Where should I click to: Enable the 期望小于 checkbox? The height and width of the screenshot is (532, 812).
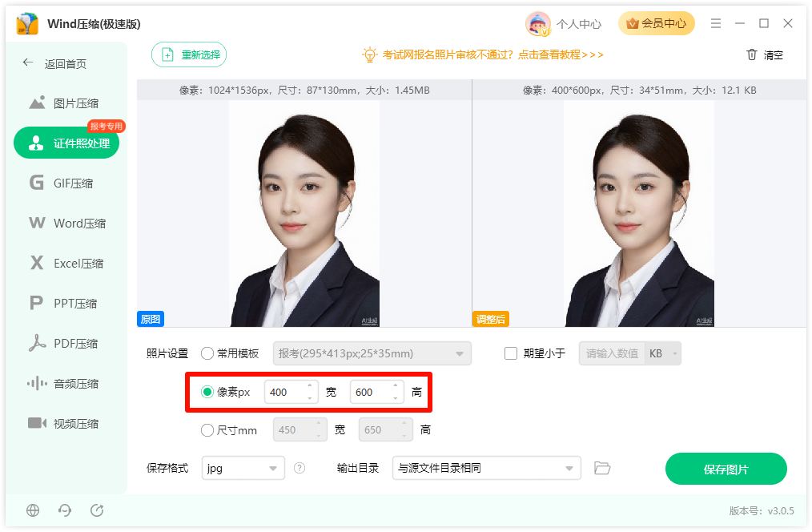[x=511, y=353]
